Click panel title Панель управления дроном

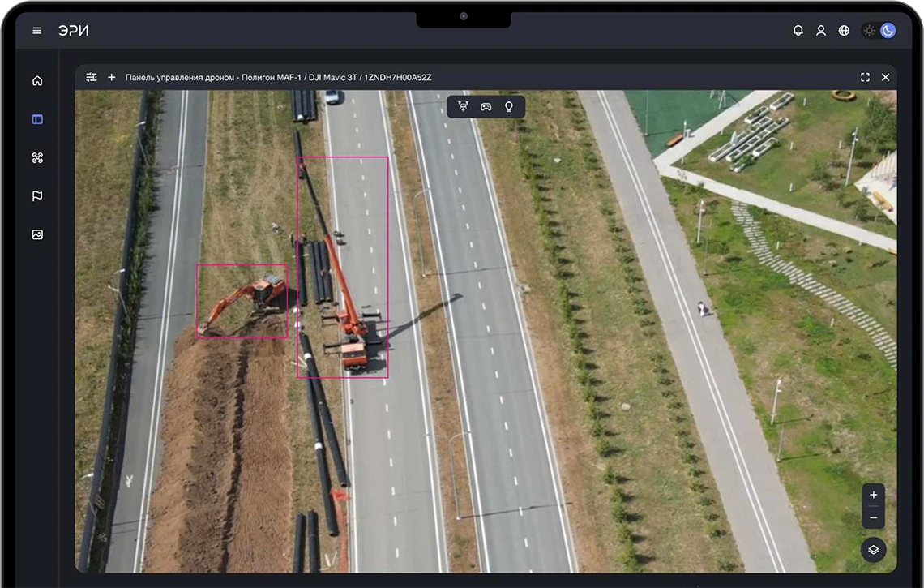pos(278,78)
